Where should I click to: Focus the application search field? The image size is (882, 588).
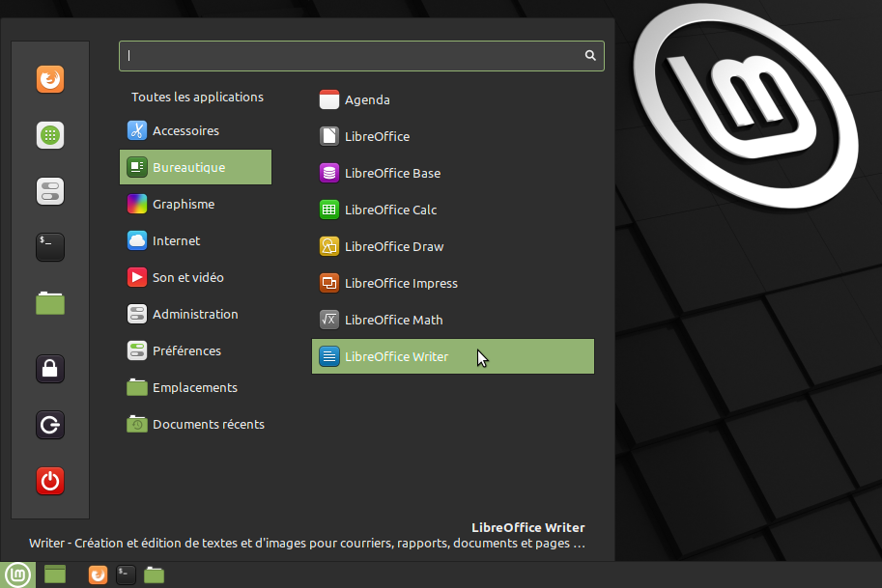[348, 56]
